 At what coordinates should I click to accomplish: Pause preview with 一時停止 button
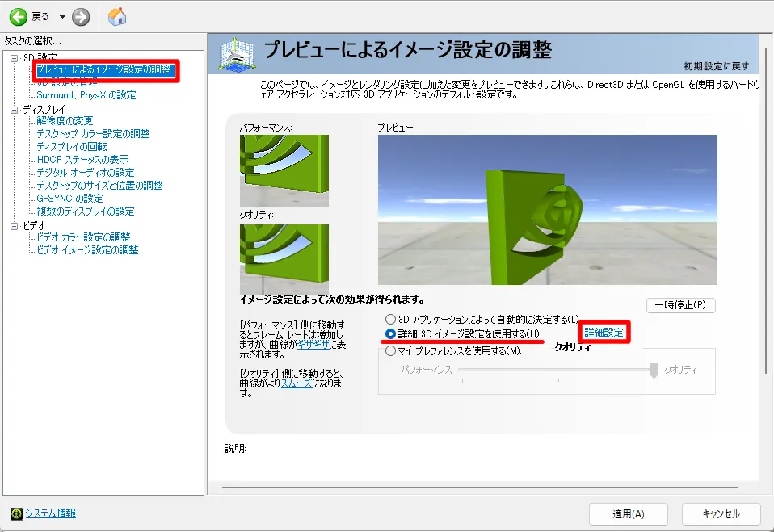(x=680, y=305)
